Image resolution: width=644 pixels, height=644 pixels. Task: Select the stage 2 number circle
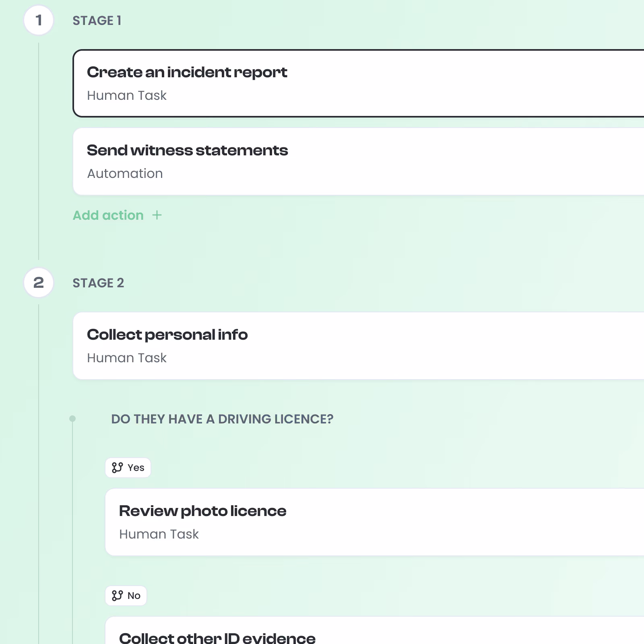tap(39, 283)
